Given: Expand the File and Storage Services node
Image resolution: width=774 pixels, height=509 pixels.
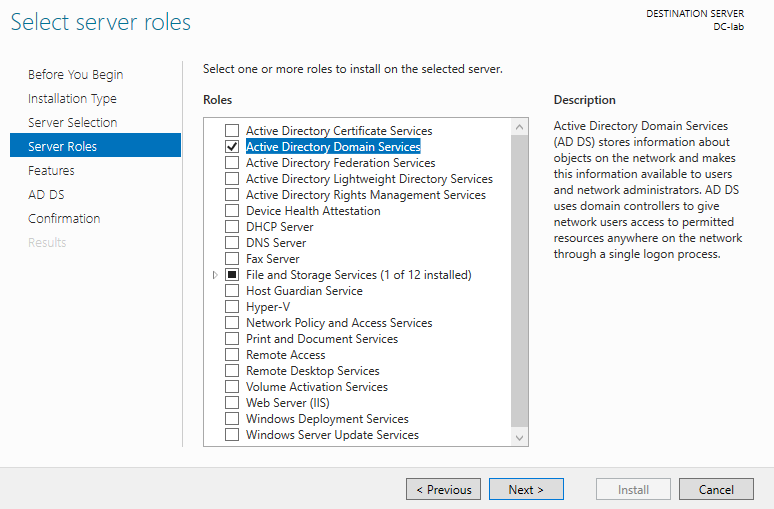Looking at the screenshot, I should 215,275.
